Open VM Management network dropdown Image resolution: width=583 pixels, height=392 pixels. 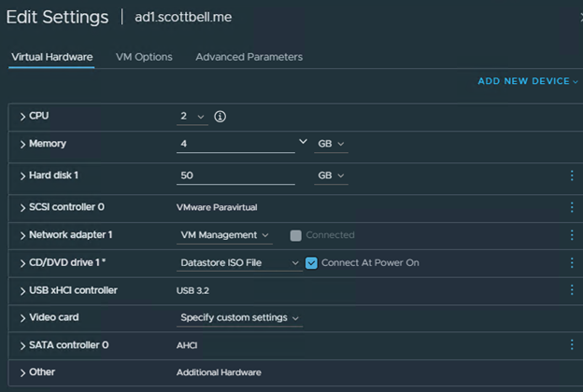pyautogui.click(x=224, y=235)
